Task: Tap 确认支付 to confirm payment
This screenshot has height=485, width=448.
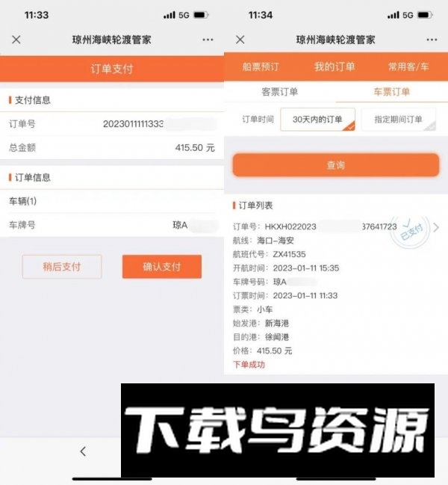Action: point(162,267)
